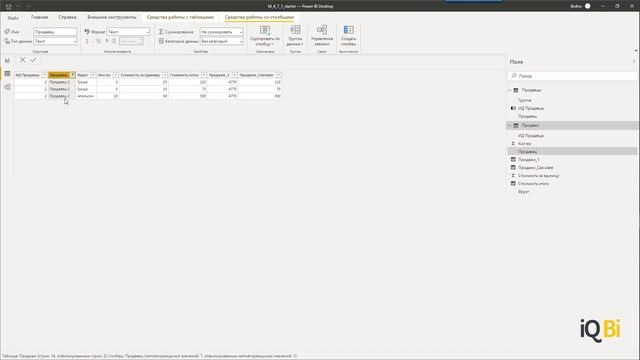The width and height of the screenshot is (640, 360).
Task: Click table icon of Продажи in Fields
Action: (516, 125)
